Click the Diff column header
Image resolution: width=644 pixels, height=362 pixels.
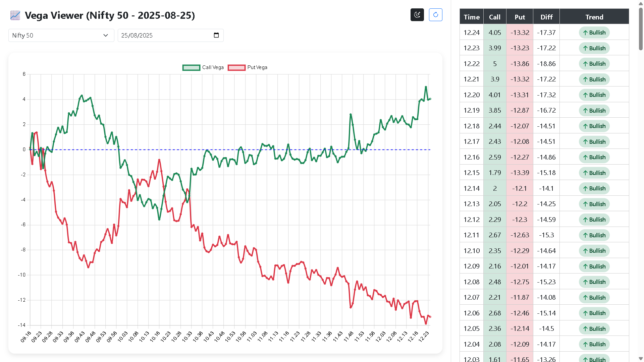tap(546, 16)
